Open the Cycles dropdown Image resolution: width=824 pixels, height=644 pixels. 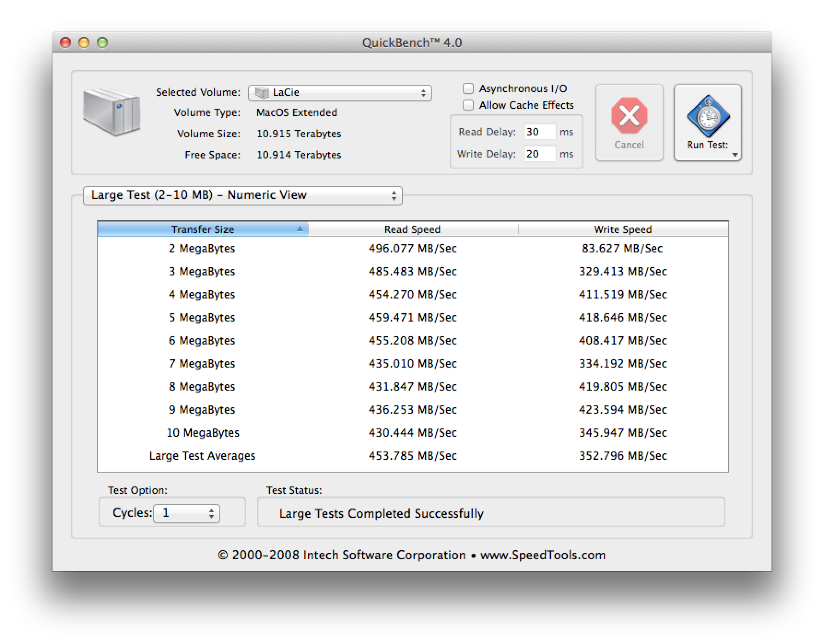[x=187, y=513]
